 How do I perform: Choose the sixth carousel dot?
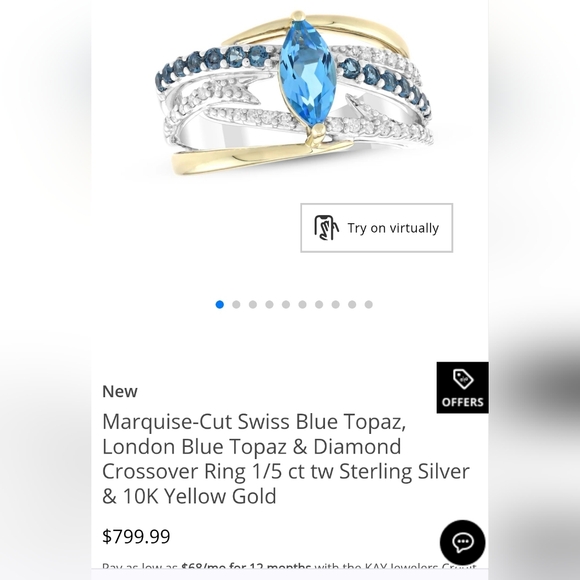coord(302,304)
